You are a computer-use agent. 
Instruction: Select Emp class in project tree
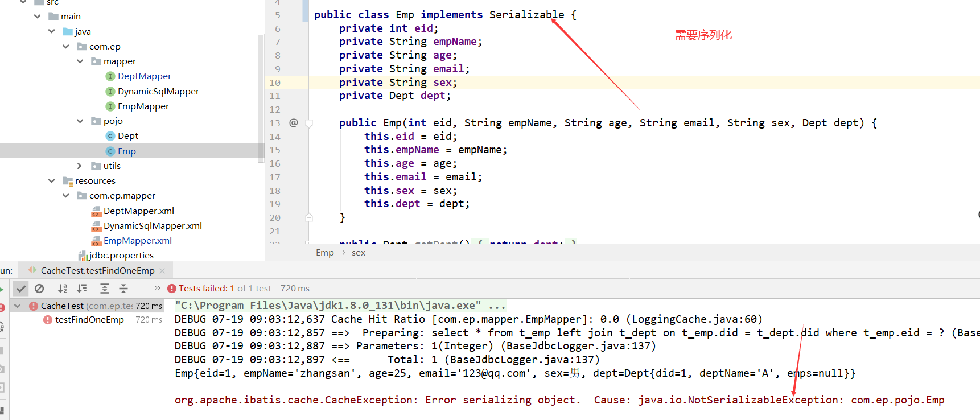point(127,151)
